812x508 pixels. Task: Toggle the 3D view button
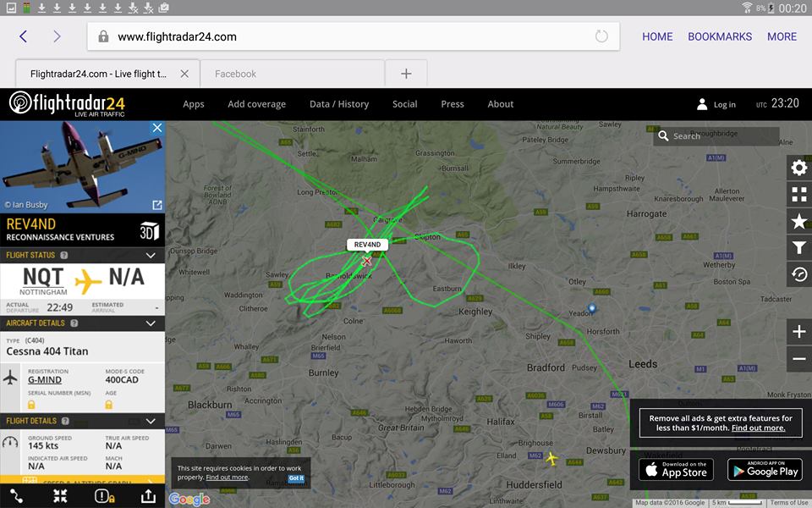coord(149,229)
